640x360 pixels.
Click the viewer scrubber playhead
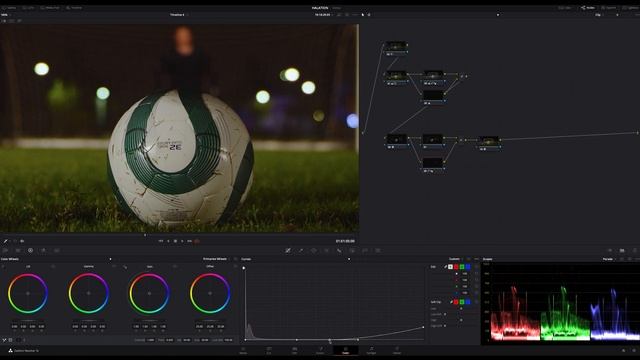[x=145, y=235]
